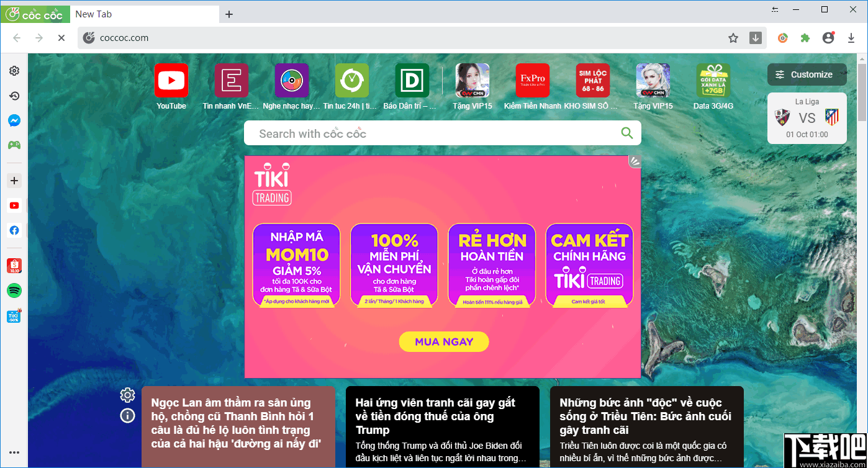The width and height of the screenshot is (868, 468).
Task: Bookmark this page with the star icon
Action: (x=733, y=38)
